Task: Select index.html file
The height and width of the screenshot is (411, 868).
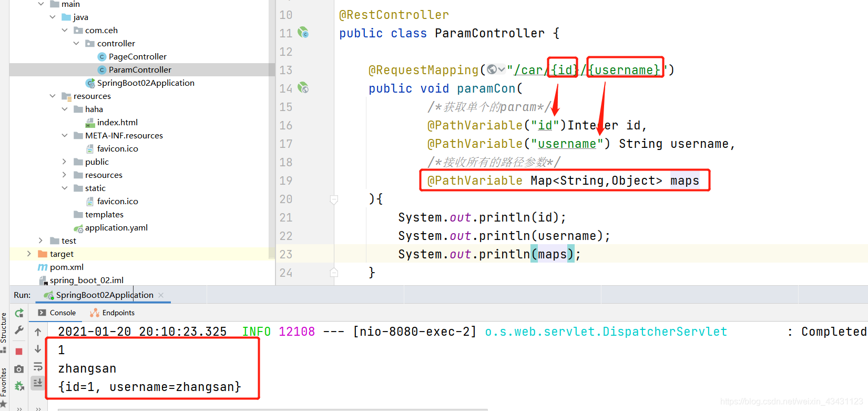Action: click(117, 122)
